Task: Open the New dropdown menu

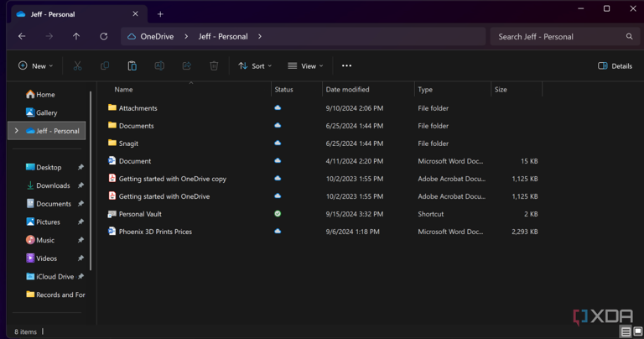Action: coord(36,65)
